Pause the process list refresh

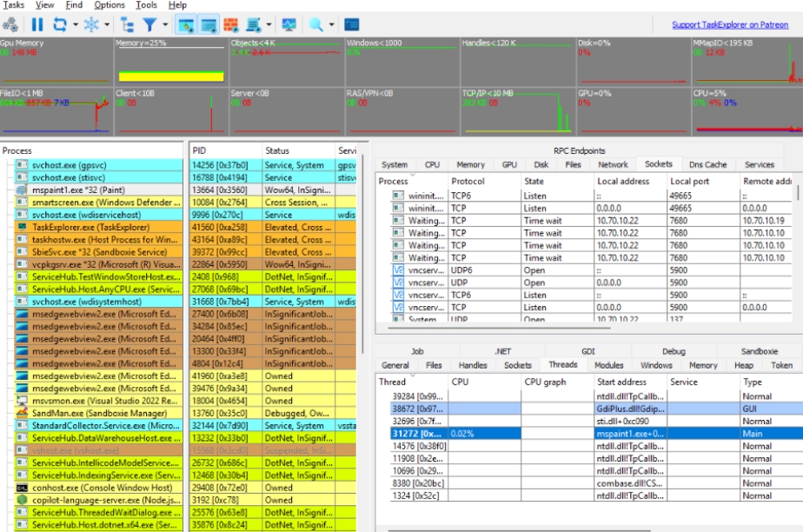point(37,25)
